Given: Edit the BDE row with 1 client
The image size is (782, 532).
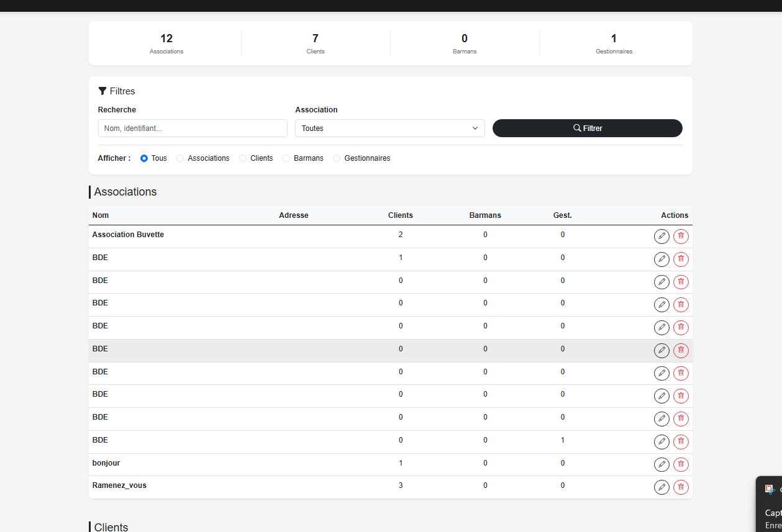Looking at the screenshot, I should point(662,259).
